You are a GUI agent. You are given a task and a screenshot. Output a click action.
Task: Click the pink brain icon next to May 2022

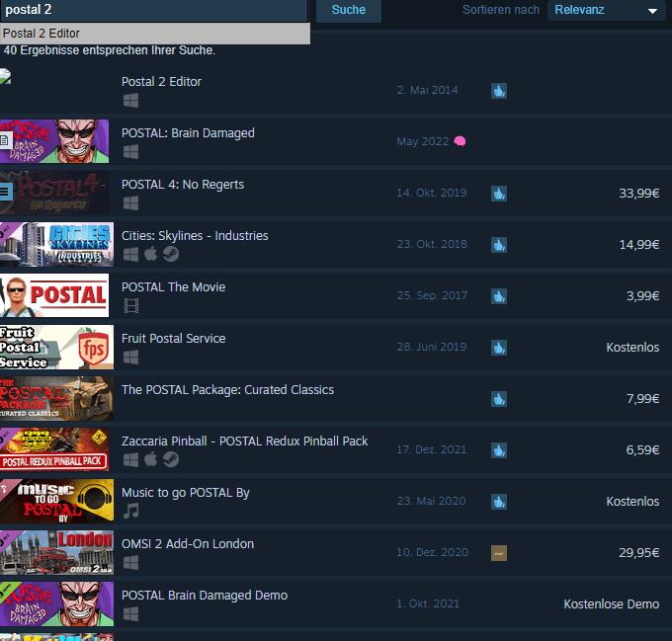pos(460,141)
